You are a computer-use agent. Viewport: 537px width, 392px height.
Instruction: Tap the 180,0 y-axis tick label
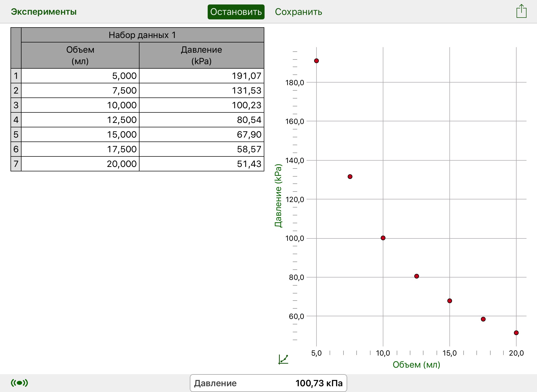tap(295, 83)
